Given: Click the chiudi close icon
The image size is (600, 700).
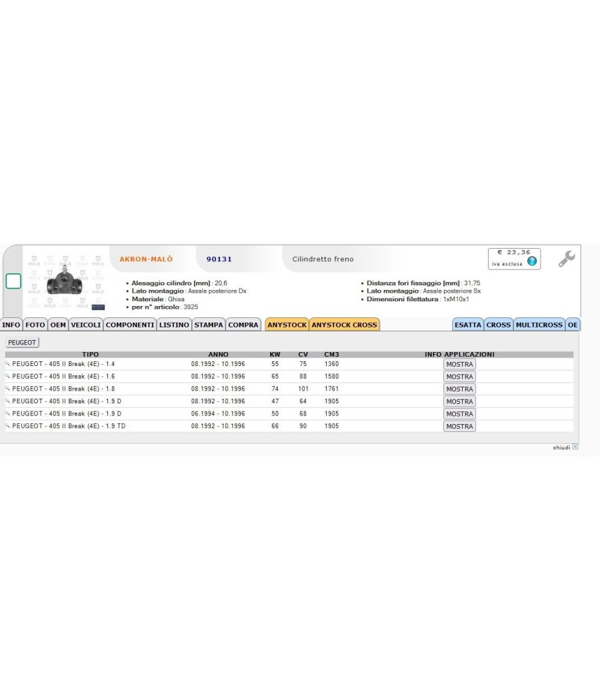Looking at the screenshot, I should (575, 447).
